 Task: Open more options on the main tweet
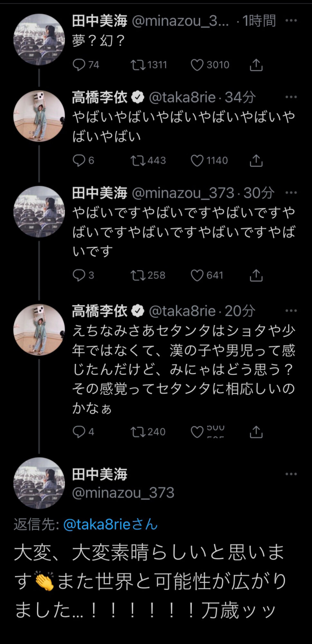291,474
